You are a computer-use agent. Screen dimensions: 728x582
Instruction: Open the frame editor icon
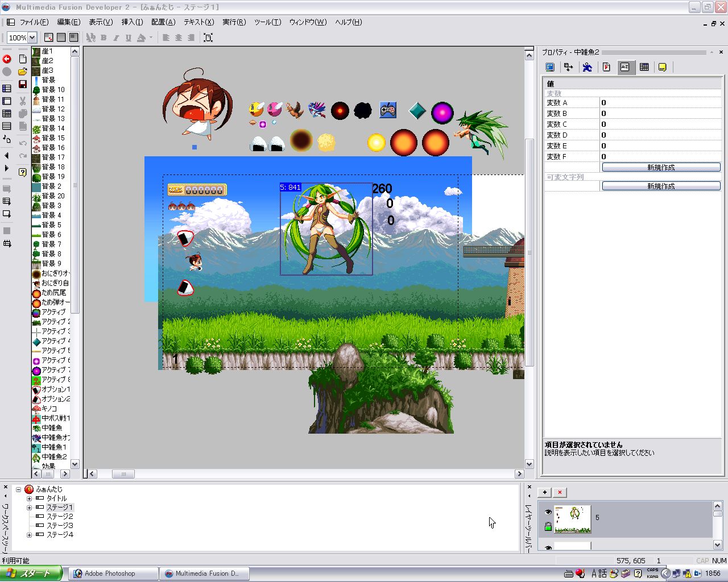pyautogui.click(x=7, y=101)
